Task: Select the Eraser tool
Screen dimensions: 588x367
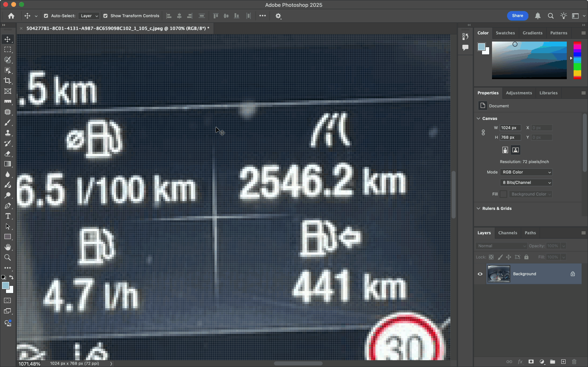Action: pos(8,154)
